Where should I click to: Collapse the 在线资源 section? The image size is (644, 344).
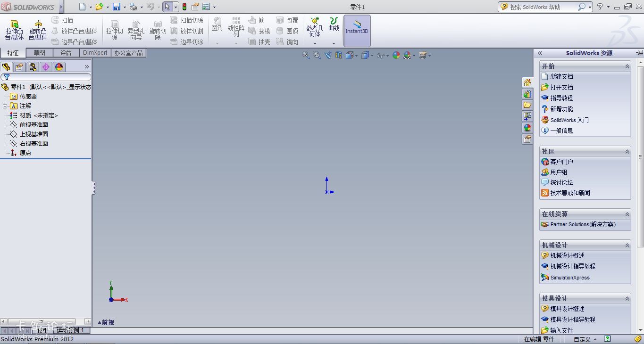pyautogui.click(x=627, y=214)
